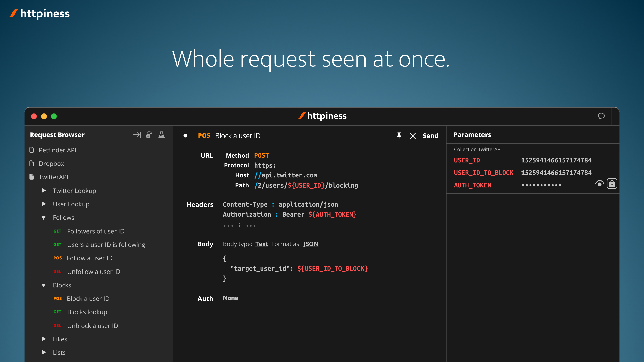
Task: Click USER_ID parameter name
Action: [467, 160]
